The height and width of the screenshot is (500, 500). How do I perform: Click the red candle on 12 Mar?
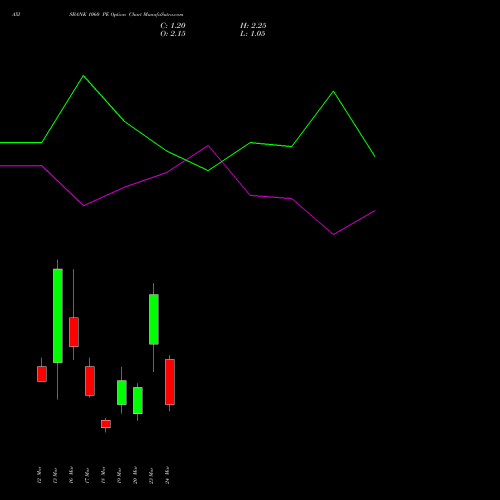click(42, 374)
